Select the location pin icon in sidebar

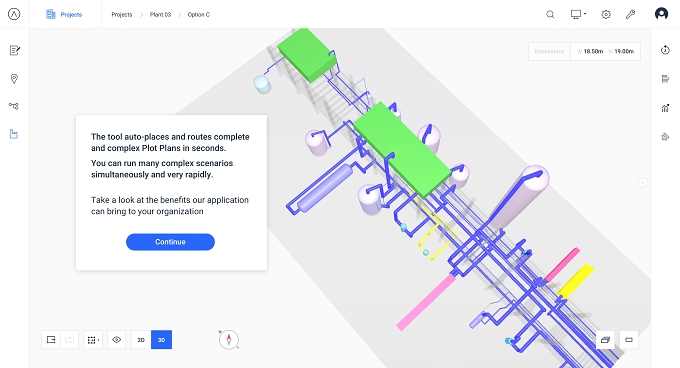click(x=14, y=78)
